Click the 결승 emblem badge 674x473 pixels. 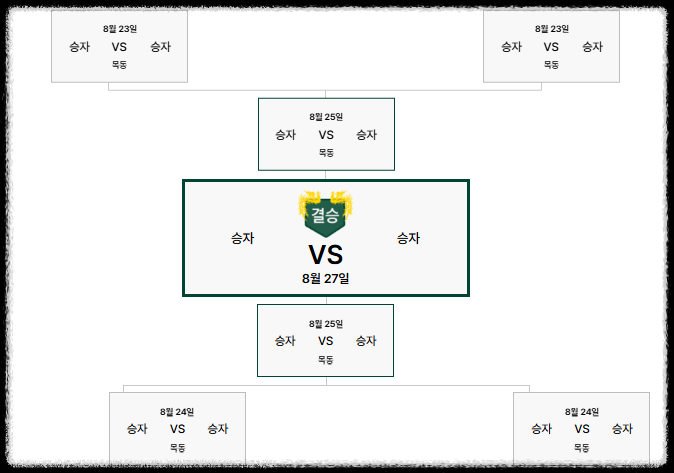326,214
